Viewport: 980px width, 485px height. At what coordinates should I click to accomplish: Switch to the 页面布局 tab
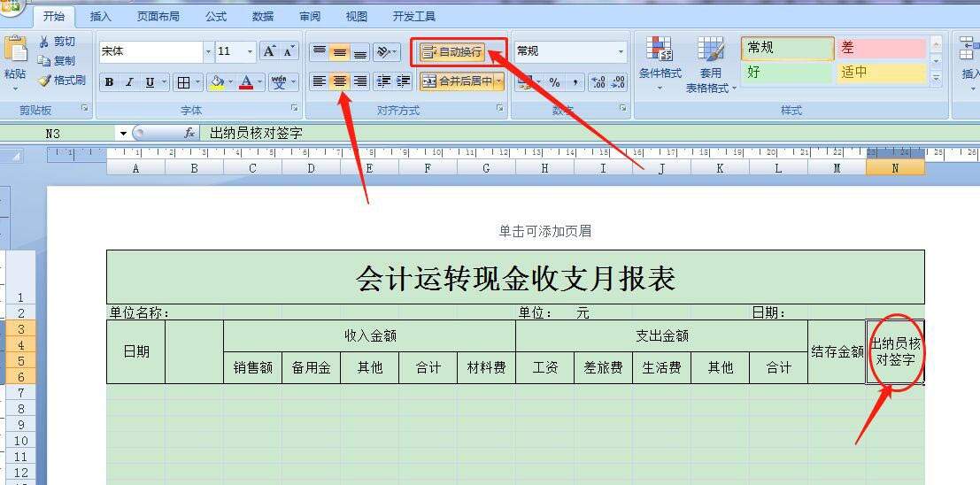pos(158,16)
